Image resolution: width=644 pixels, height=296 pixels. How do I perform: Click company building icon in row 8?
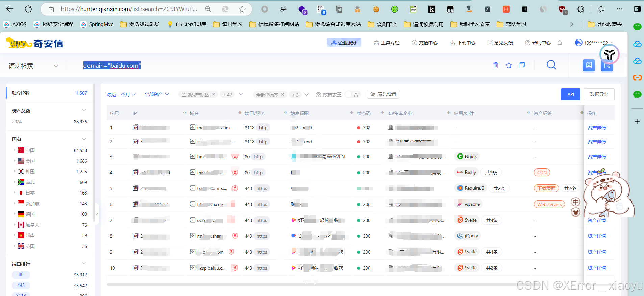(x=391, y=236)
